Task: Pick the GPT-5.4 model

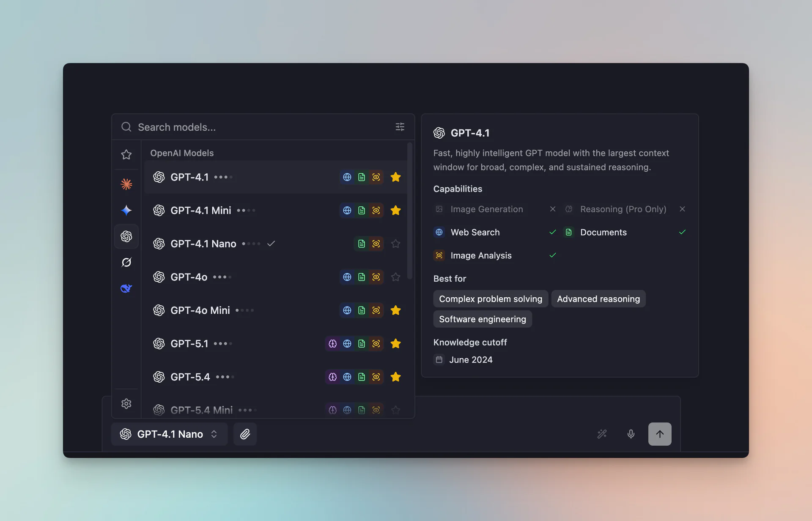Action: click(x=275, y=377)
